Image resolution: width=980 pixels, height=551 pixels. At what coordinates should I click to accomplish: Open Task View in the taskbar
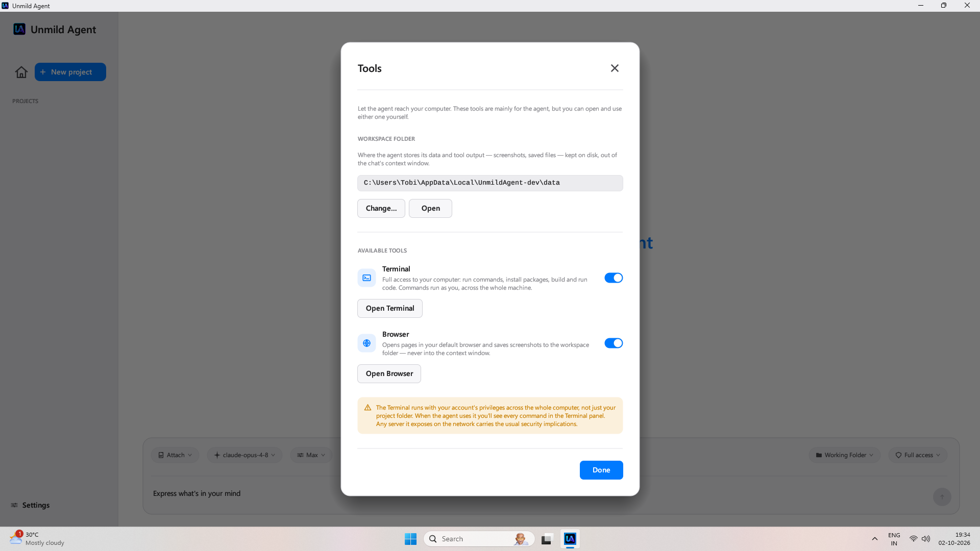pyautogui.click(x=547, y=539)
